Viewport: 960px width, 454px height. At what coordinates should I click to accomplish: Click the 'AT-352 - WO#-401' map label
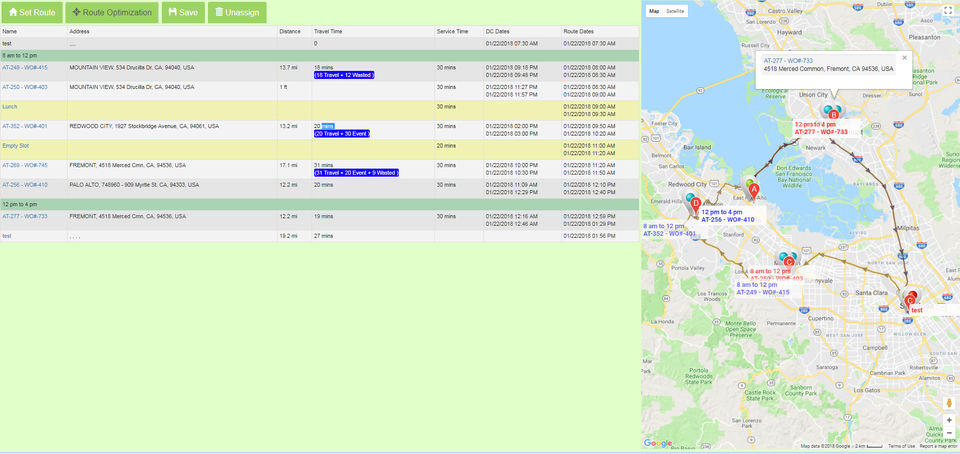670,234
